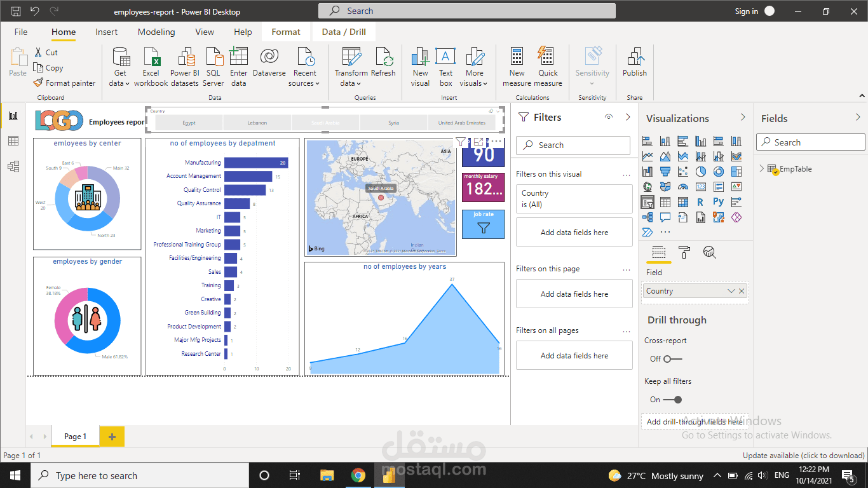Open the Format ribbon tab
The height and width of the screenshot is (488, 868).
(286, 32)
